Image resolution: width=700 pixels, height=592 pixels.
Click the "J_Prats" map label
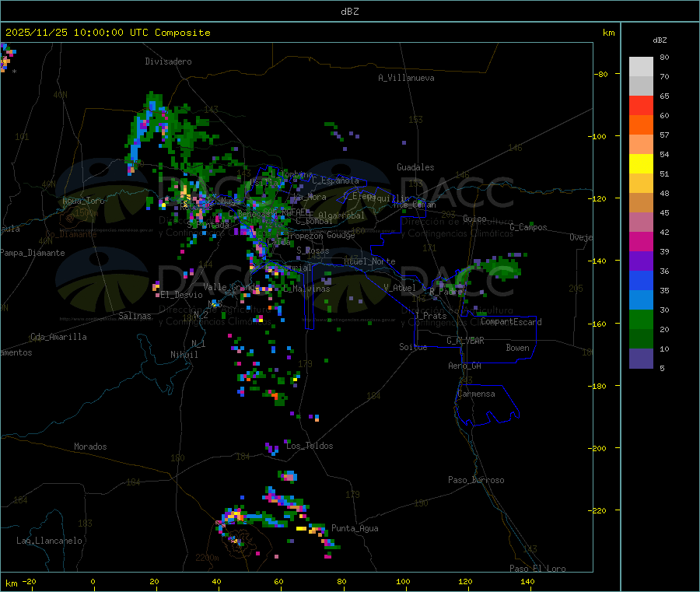430,316
